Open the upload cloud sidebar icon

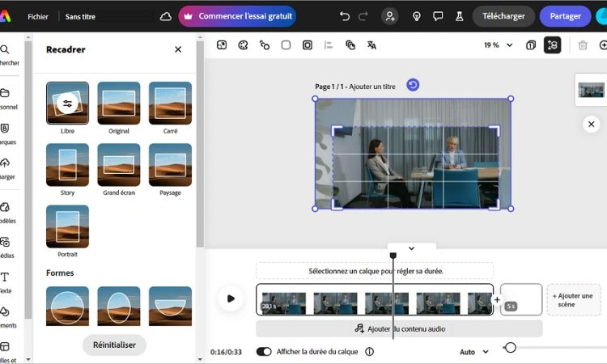click(x=5, y=163)
